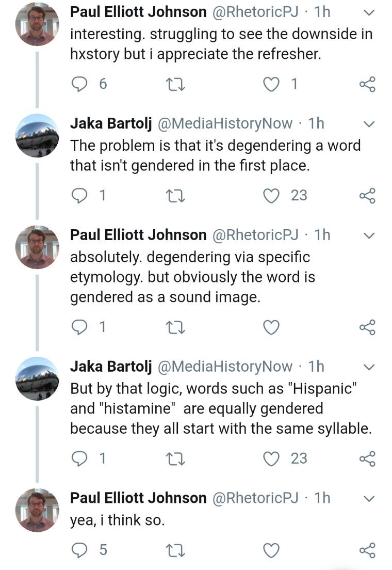Viewport: 392px width, 570px height.
Task: Retweet the "hxstory" tweet
Action: pyautogui.click(x=177, y=84)
